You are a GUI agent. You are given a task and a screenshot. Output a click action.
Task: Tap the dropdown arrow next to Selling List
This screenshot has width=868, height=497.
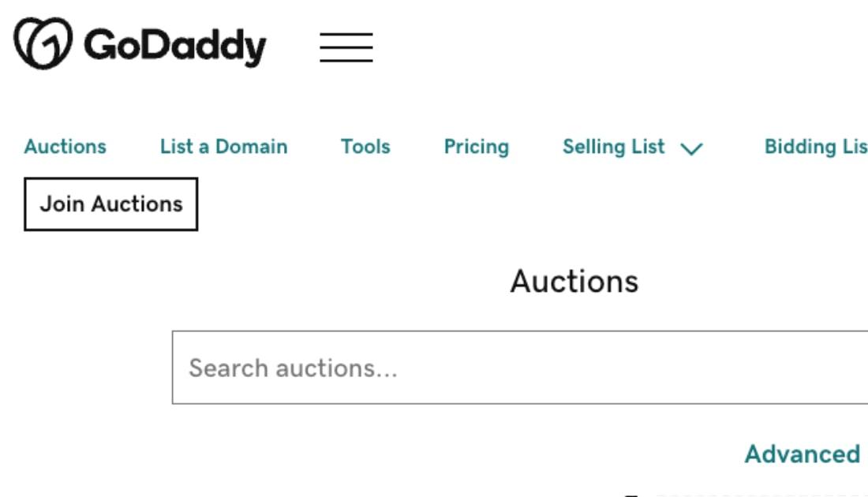pyautogui.click(x=690, y=148)
